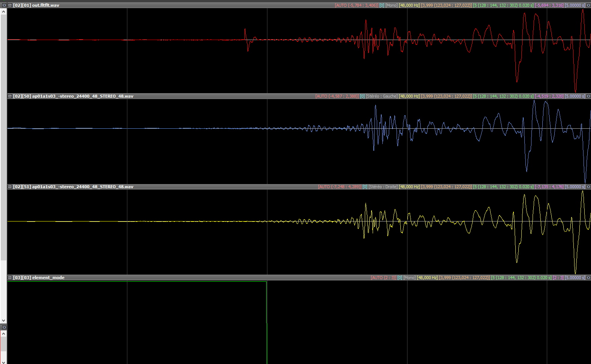This screenshot has height=364, width=591.
Task: Toggle AUTO range on element_mode header
Action: coord(383,278)
